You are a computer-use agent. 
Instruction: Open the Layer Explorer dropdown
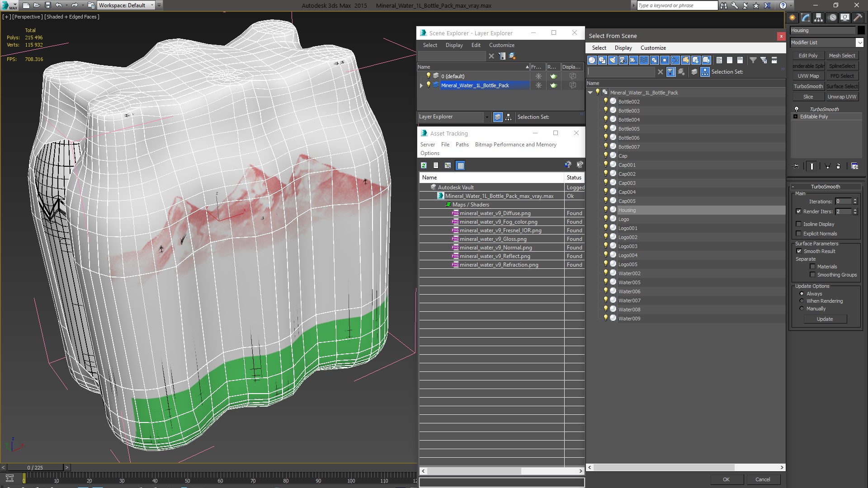tap(486, 117)
